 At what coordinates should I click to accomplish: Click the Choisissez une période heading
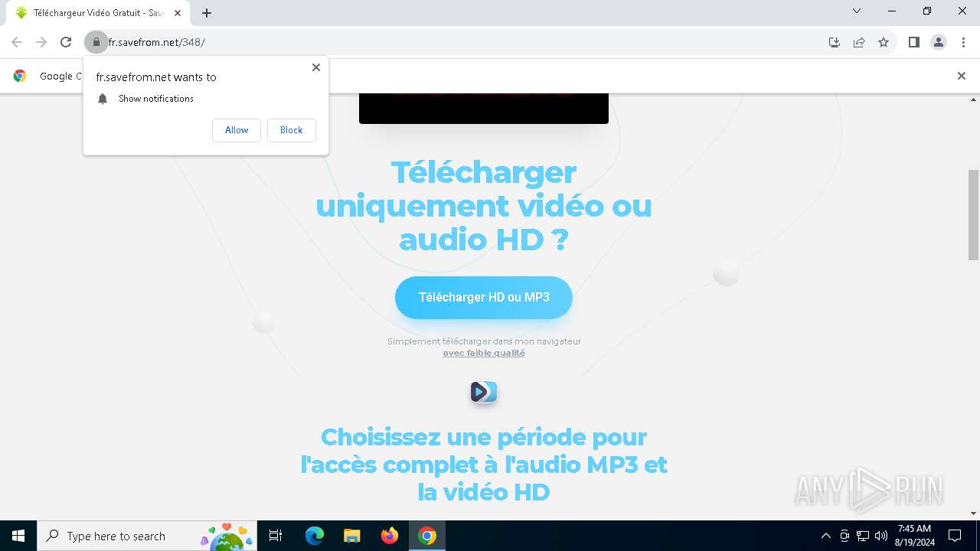pyautogui.click(x=484, y=464)
